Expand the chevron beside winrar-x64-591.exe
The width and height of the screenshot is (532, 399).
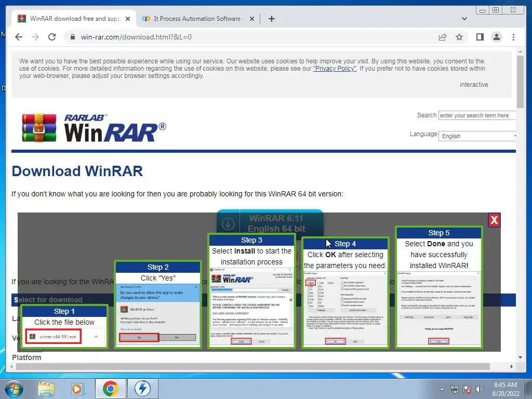(96, 337)
